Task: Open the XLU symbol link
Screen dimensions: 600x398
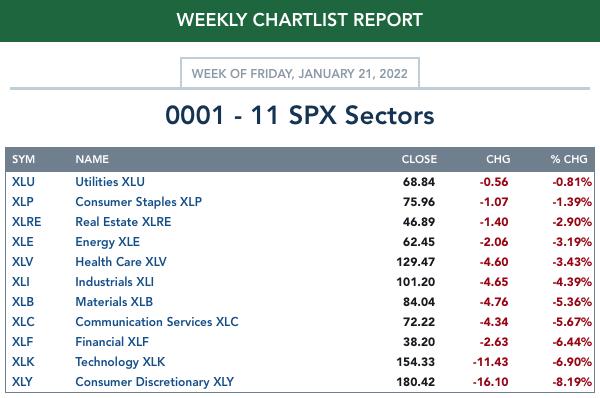Action: click(x=23, y=182)
